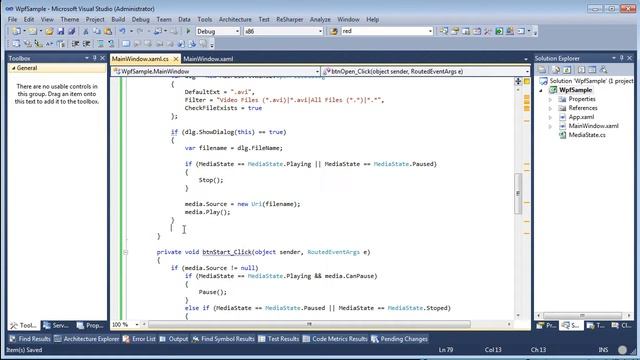This screenshot has height=360, width=640.
Task: Expand the Properties node in Solution Explorer
Action: point(550,99)
